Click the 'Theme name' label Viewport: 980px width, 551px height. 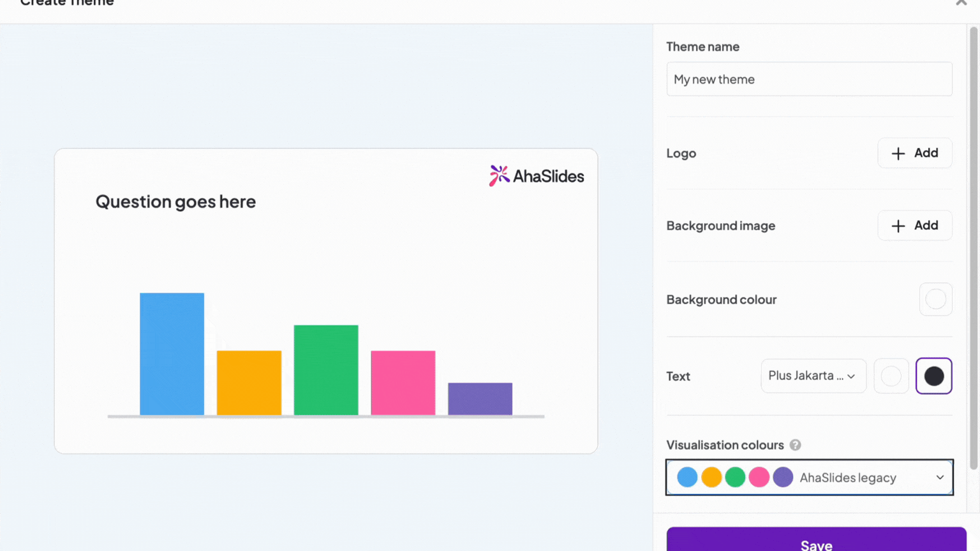(x=703, y=47)
